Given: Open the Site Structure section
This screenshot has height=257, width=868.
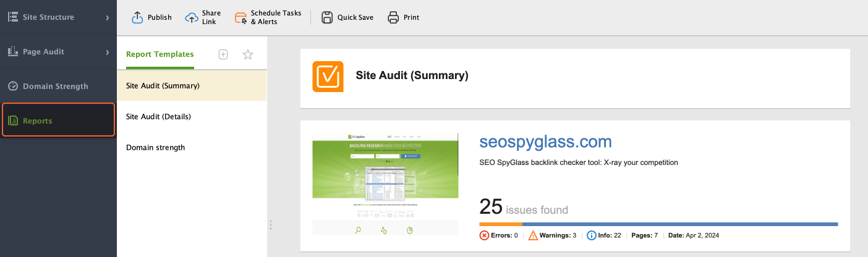Looking at the screenshot, I should coord(58,17).
